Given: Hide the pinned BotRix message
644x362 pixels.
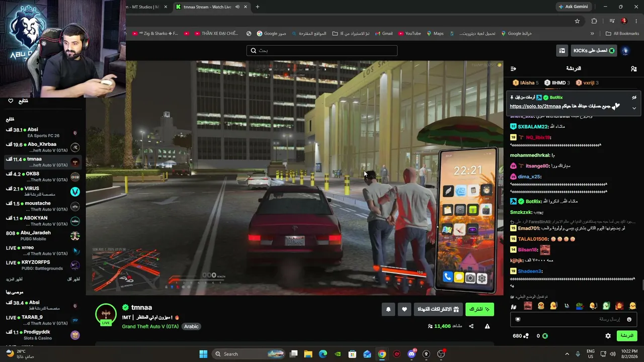Looking at the screenshot, I should [634, 98].
